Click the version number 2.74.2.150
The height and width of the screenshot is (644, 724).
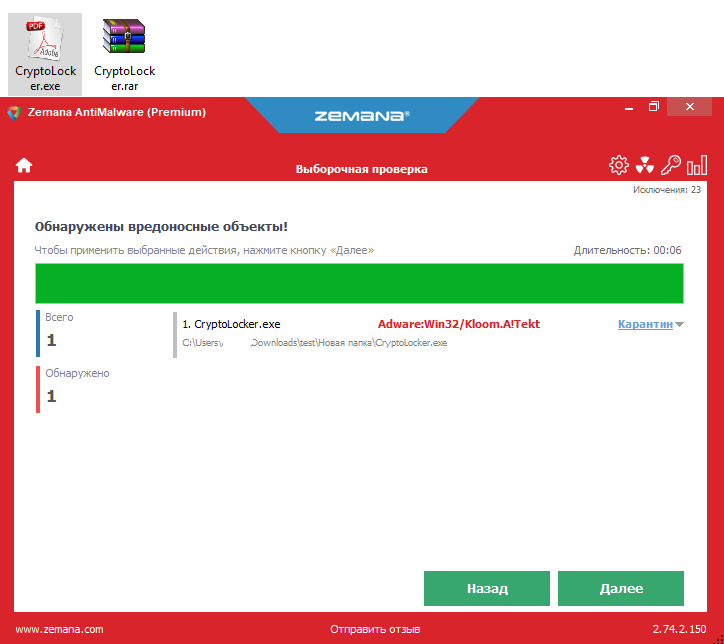point(679,629)
